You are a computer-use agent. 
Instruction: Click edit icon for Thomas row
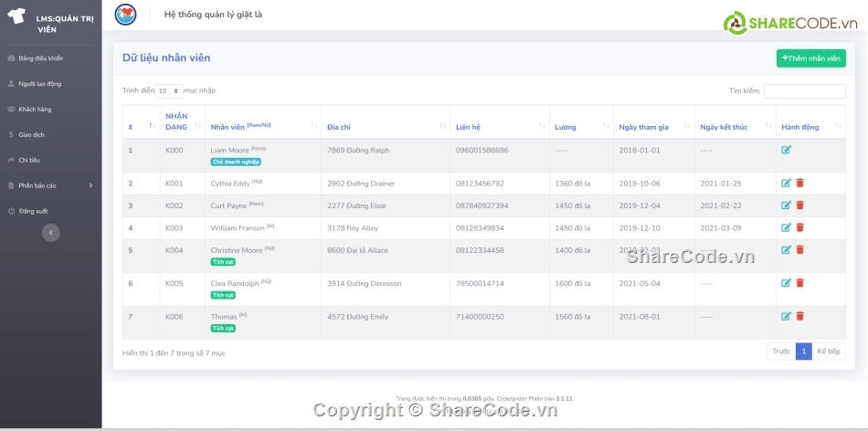(786, 316)
